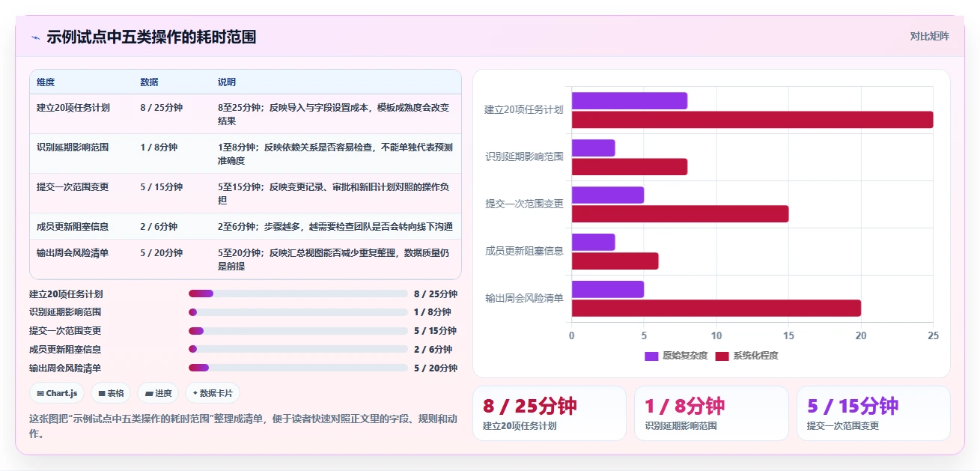980x471 pixels.
Task: Click the red bar for 建立20项任务计划
Action: point(752,120)
